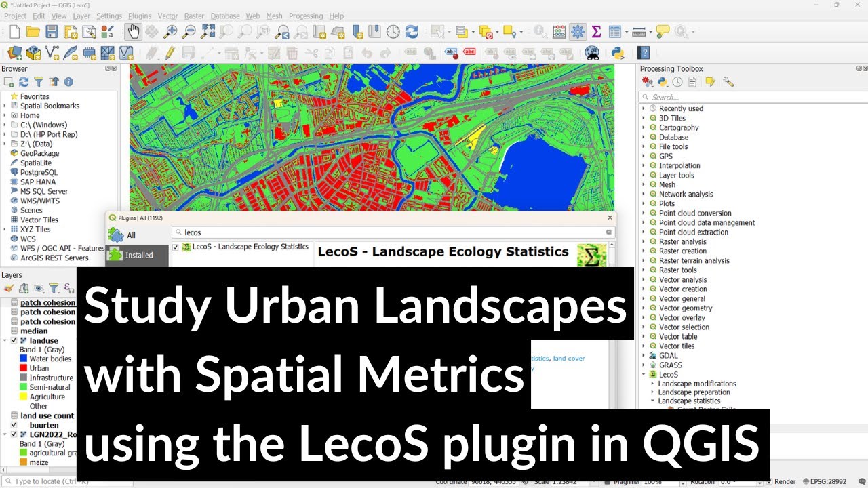
Task: Open the MetaSearch globe with binoculars icon
Action: 592,53
